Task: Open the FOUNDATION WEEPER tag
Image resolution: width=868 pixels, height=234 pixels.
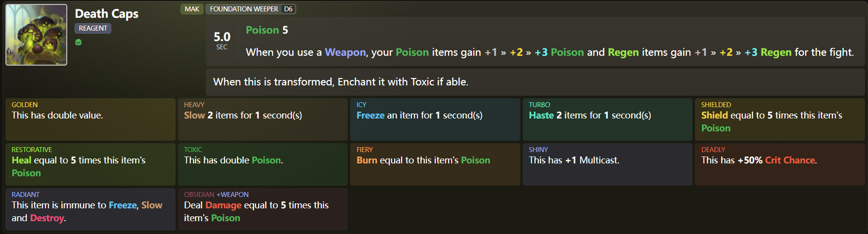Action: pyautogui.click(x=244, y=9)
